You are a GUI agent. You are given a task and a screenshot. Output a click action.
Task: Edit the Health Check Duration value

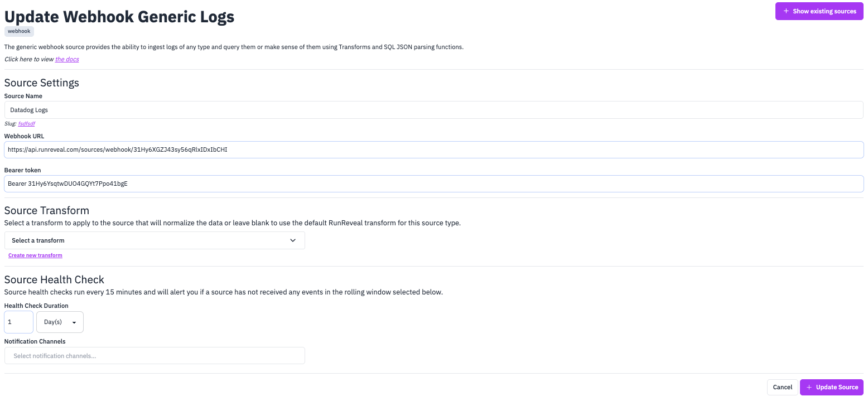[x=18, y=322]
